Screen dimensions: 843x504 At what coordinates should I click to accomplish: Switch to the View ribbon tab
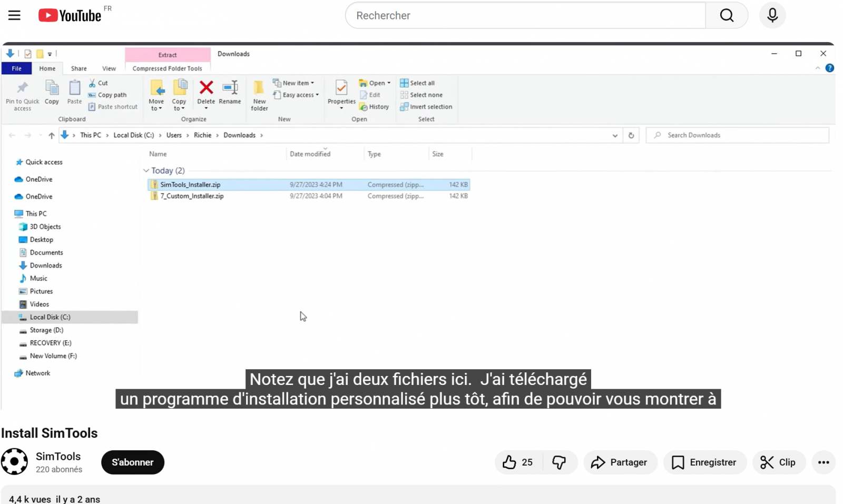[109, 68]
